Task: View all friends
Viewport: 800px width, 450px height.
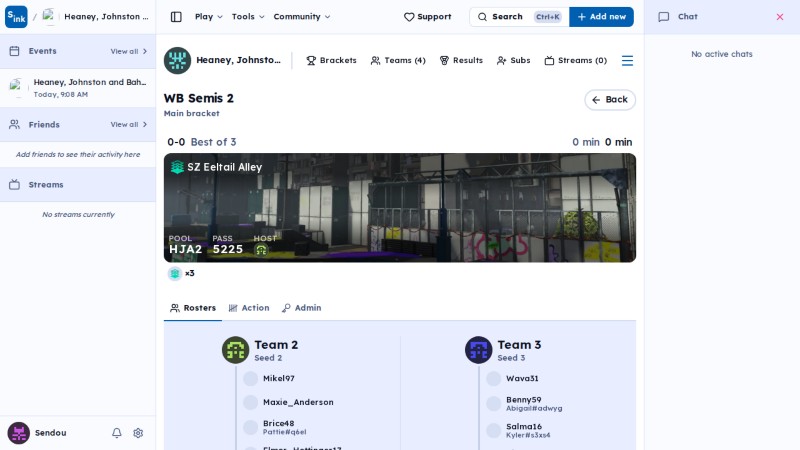Action: (x=129, y=124)
